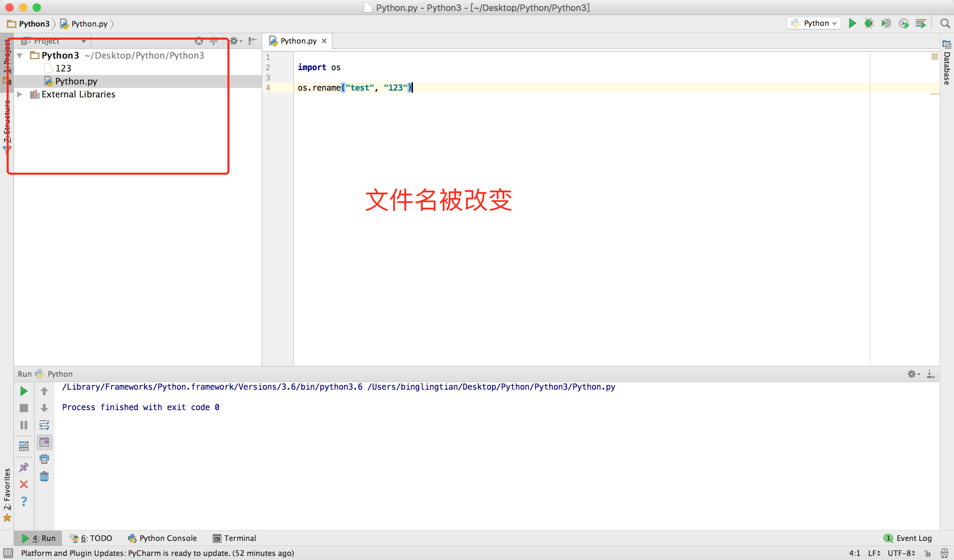Image resolution: width=954 pixels, height=560 pixels.
Task: Clear all console output with trash icon
Action: click(44, 477)
